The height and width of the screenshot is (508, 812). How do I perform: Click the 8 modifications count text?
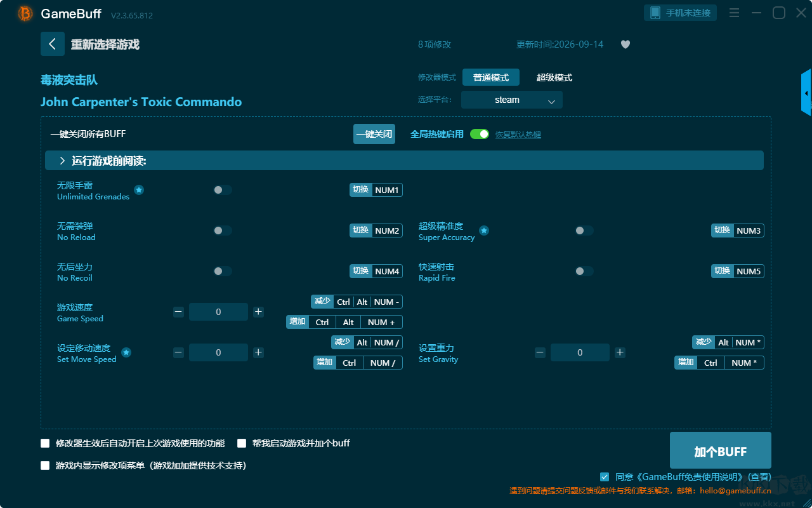point(435,44)
